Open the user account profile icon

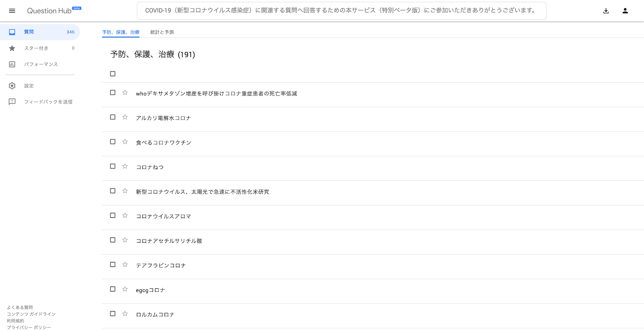tap(625, 11)
